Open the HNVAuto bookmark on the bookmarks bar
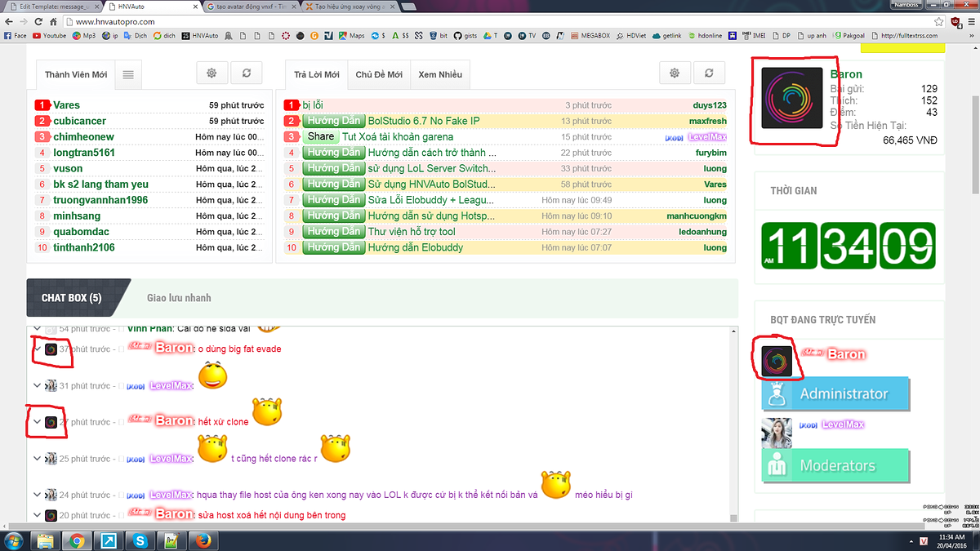 pos(199,35)
